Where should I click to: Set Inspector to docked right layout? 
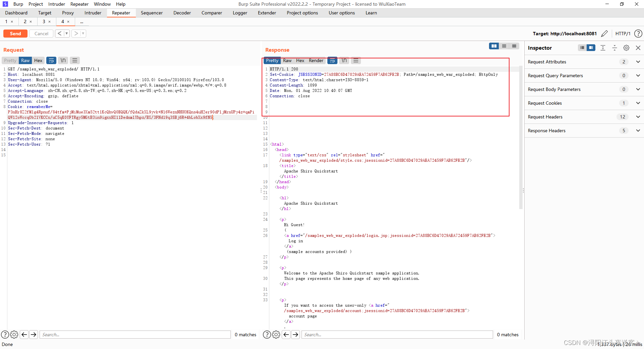point(591,48)
